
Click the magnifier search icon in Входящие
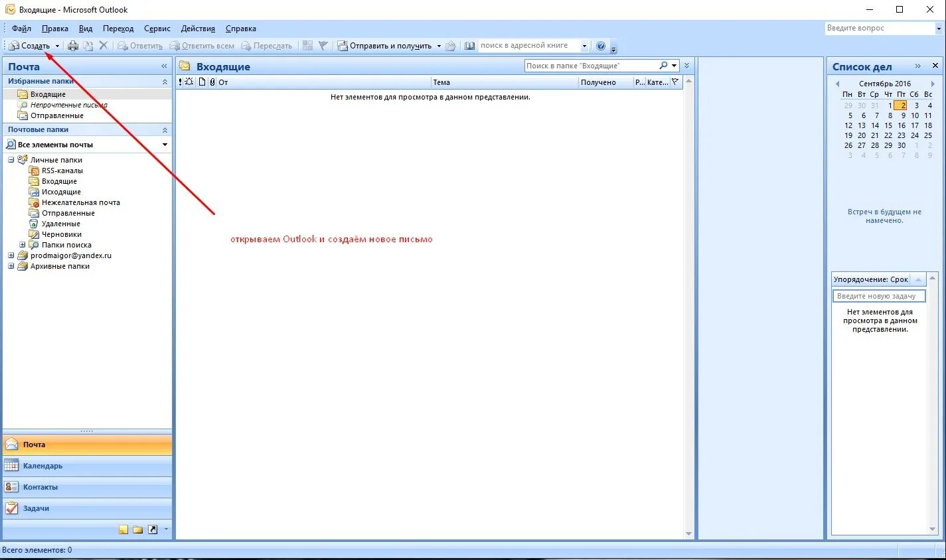[x=663, y=66]
